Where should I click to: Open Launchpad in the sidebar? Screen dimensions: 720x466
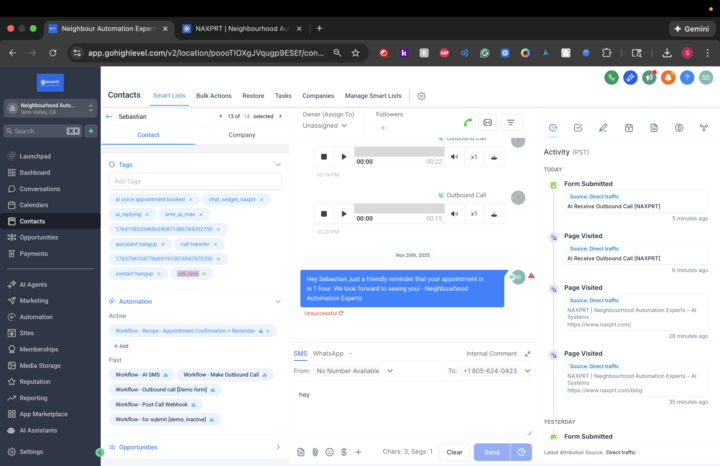(35, 156)
